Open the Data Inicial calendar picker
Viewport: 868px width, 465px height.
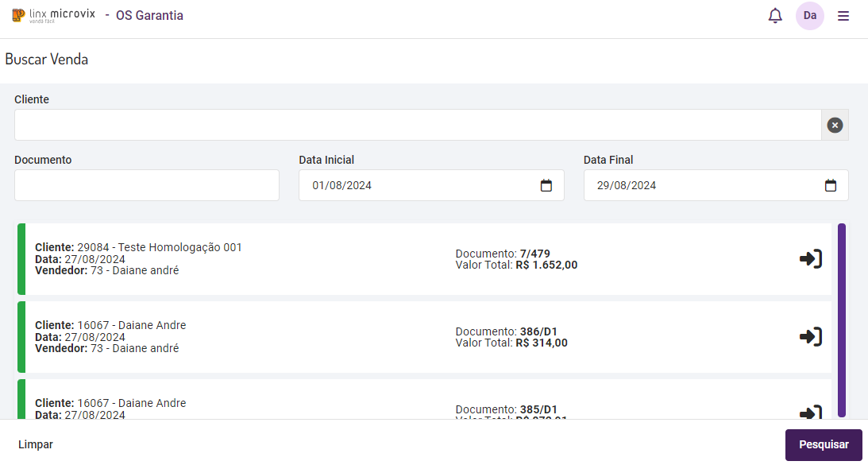click(546, 185)
